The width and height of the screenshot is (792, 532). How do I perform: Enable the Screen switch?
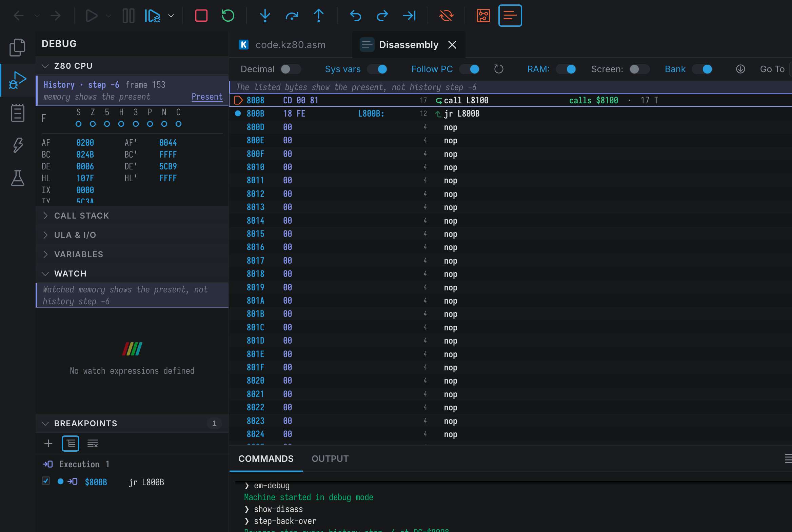(x=639, y=69)
